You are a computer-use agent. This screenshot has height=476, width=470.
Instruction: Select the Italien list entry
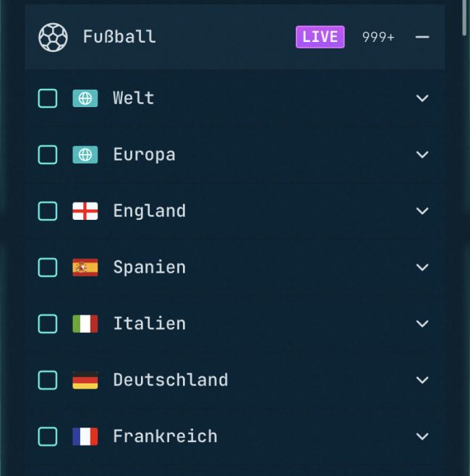pos(149,324)
